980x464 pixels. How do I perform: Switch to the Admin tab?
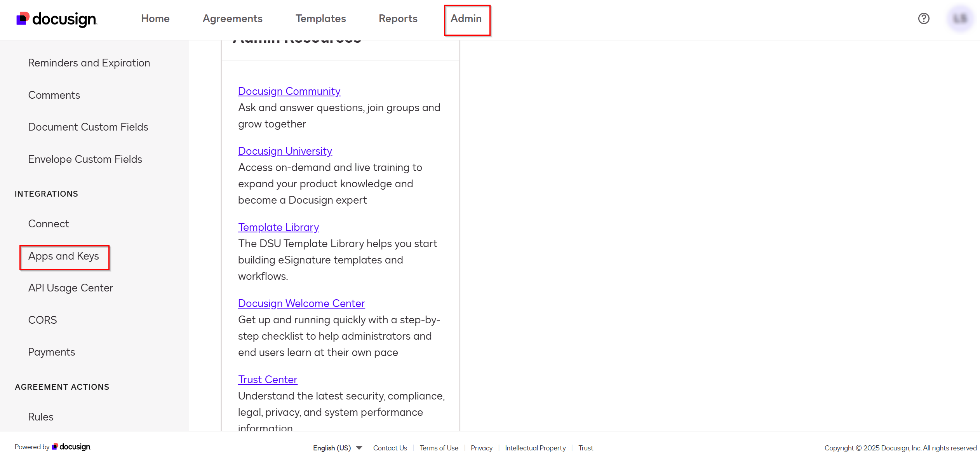point(467,18)
